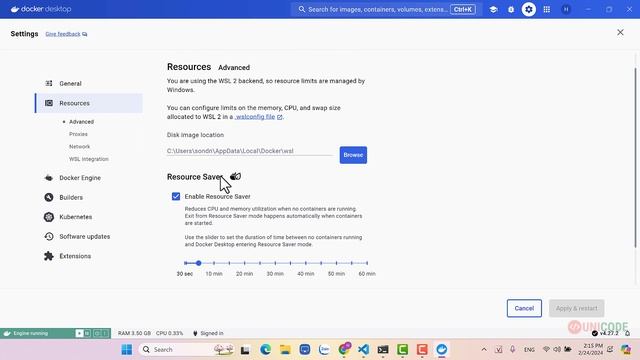Open the Learning Center graduation cap icon
The width and height of the screenshot is (640, 360).
[493, 9]
